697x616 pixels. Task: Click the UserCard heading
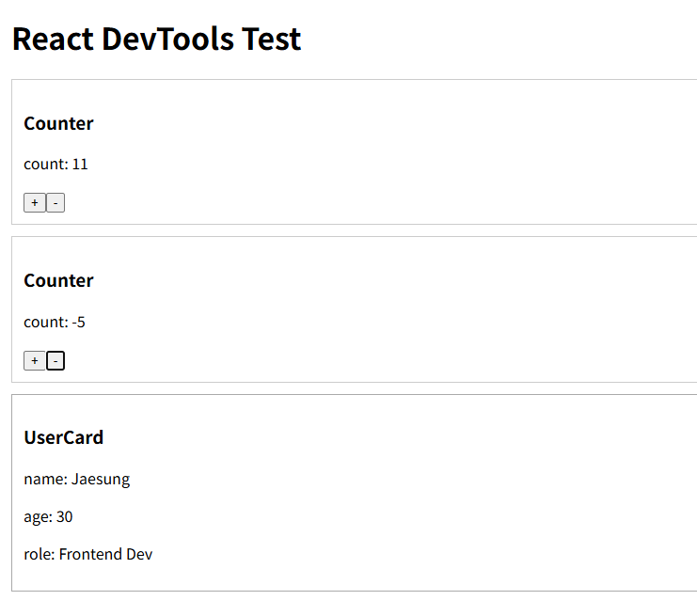pos(63,437)
